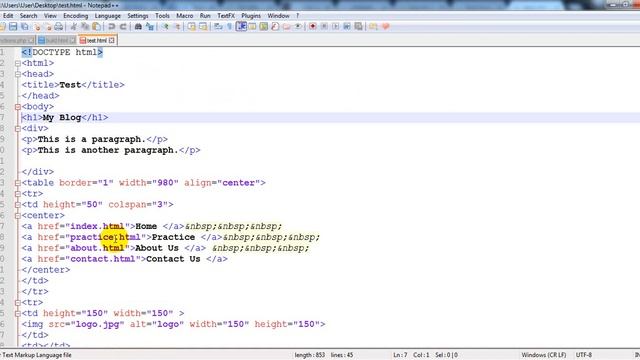Click the Zoom Out toolbar icon

tap(178, 27)
